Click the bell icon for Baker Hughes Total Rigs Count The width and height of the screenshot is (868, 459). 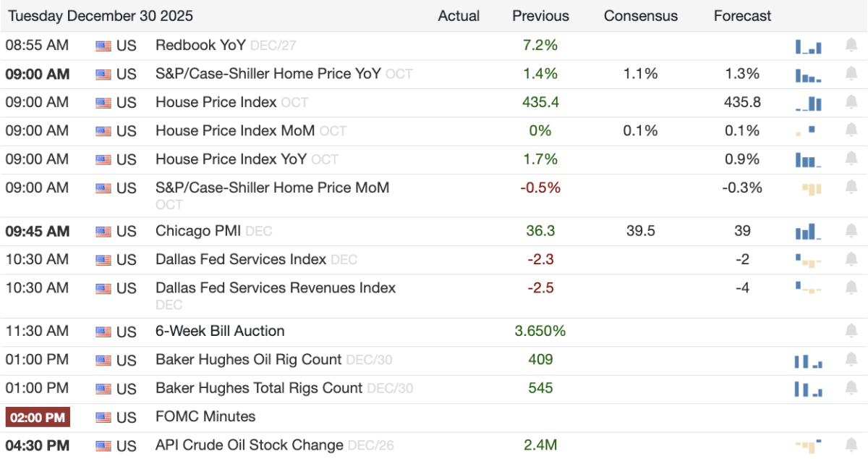point(851,389)
